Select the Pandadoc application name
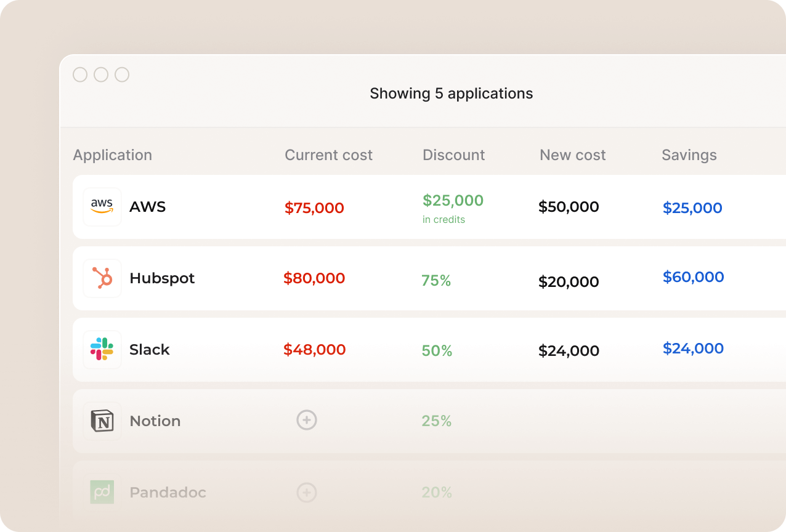Viewport: 786px width, 532px height. 168,493
